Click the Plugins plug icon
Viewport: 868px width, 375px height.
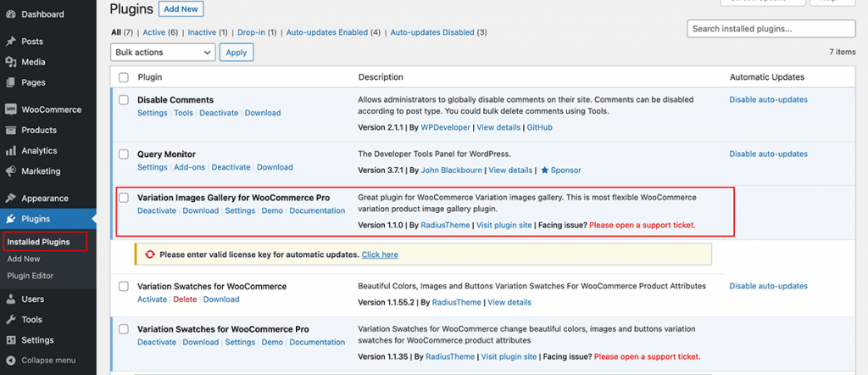coord(10,219)
